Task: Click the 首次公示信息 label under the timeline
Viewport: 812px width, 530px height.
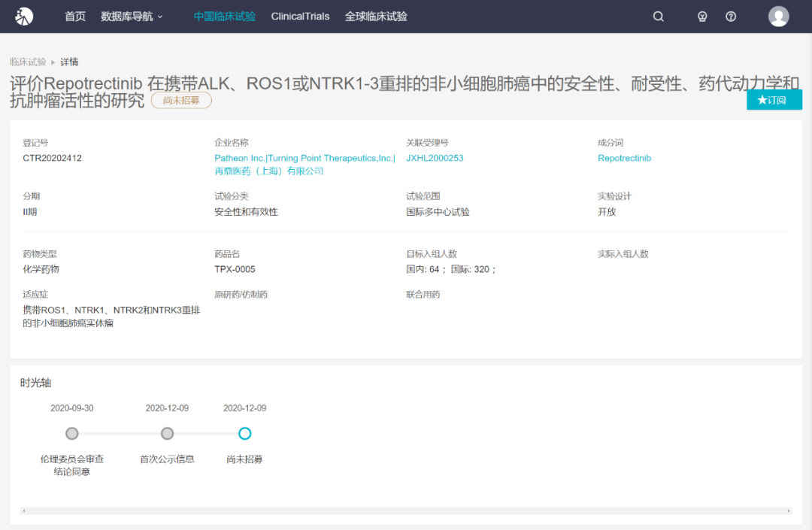Action: (x=167, y=459)
